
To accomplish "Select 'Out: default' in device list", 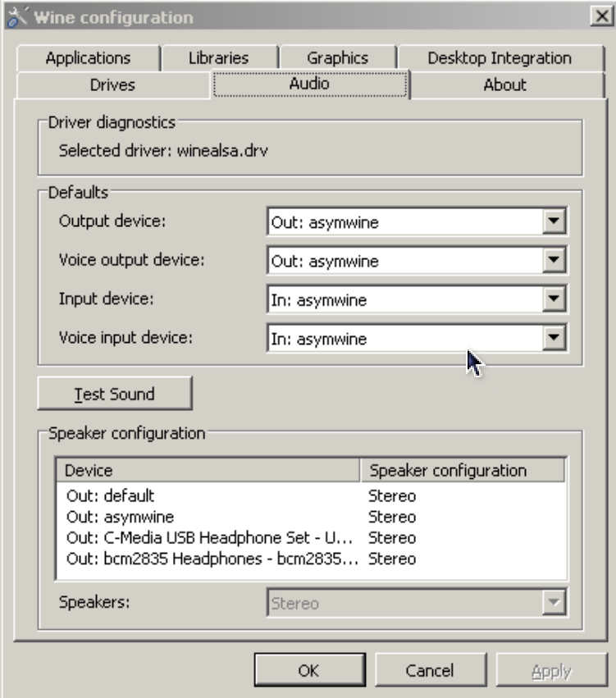I will 110,496.
